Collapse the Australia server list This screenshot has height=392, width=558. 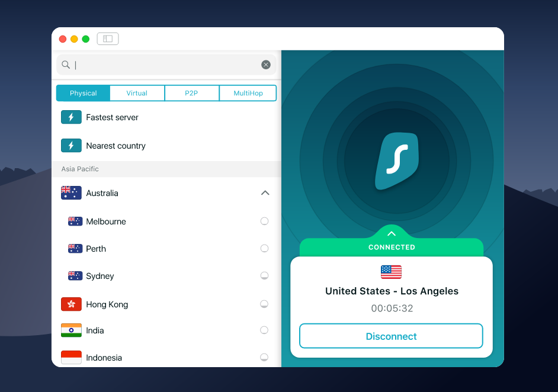click(x=265, y=193)
